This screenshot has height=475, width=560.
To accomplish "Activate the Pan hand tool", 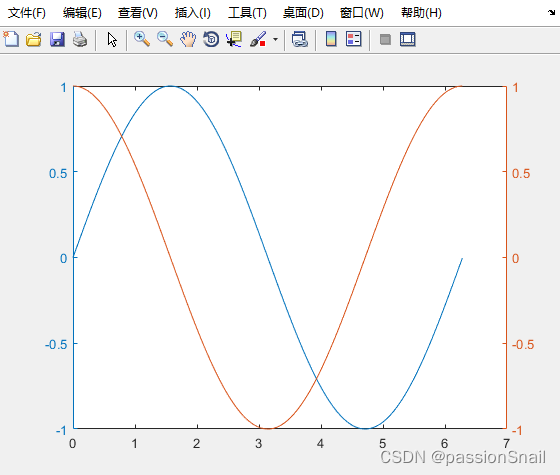I will pyautogui.click(x=188, y=39).
